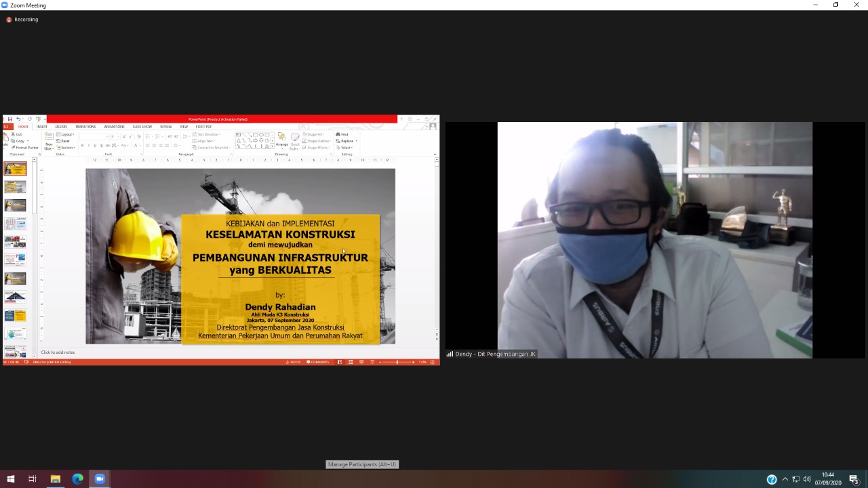Click the spell check icon in status bar

pyautogui.click(x=26, y=362)
